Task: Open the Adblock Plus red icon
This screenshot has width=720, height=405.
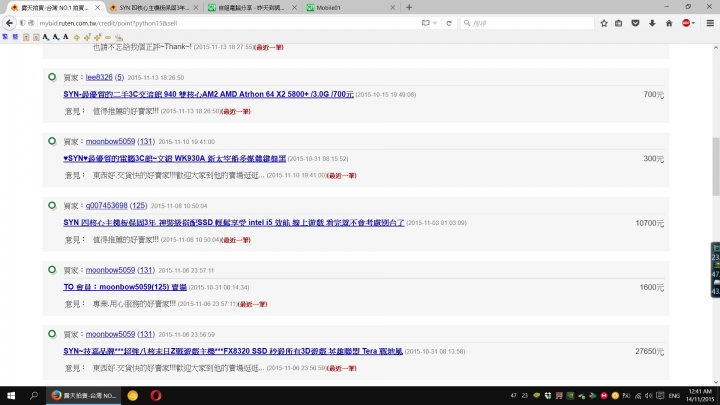Action: point(686,23)
